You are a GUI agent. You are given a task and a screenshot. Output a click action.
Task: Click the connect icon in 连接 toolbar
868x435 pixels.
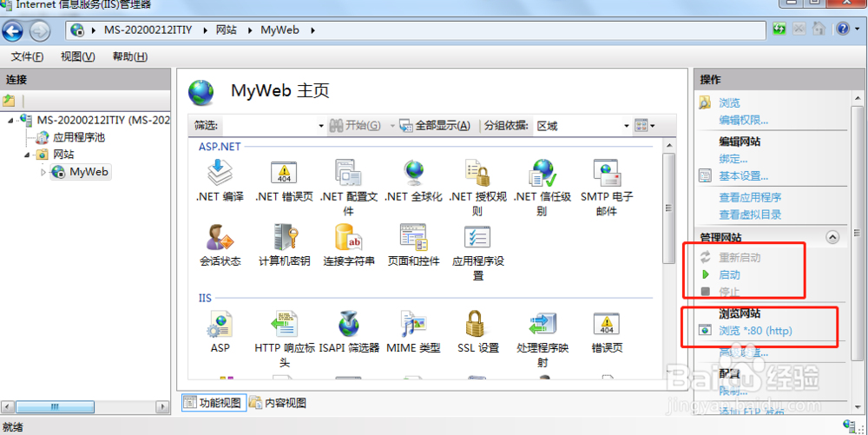point(9,101)
